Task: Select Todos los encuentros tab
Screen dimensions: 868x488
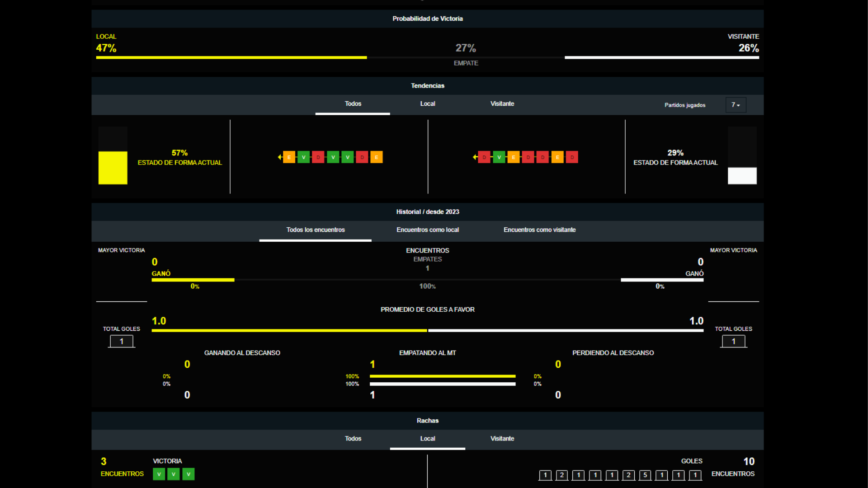Action: [x=315, y=230]
